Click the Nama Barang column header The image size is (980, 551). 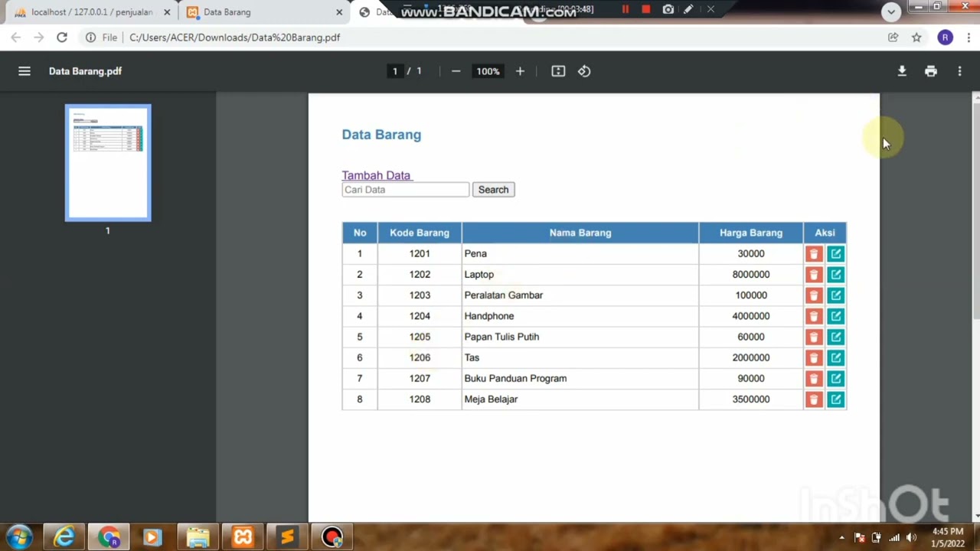pyautogui.click(x=580, y=233)
